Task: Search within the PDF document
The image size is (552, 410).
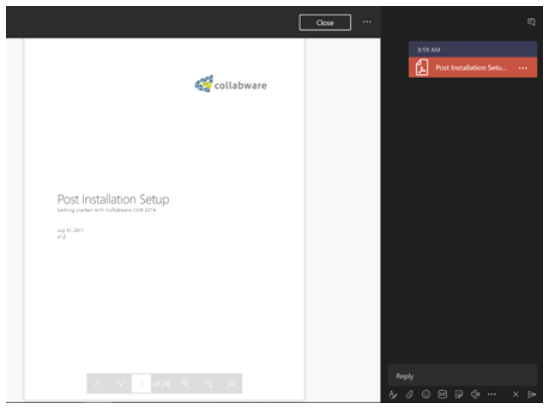Action: click(231, 383)
